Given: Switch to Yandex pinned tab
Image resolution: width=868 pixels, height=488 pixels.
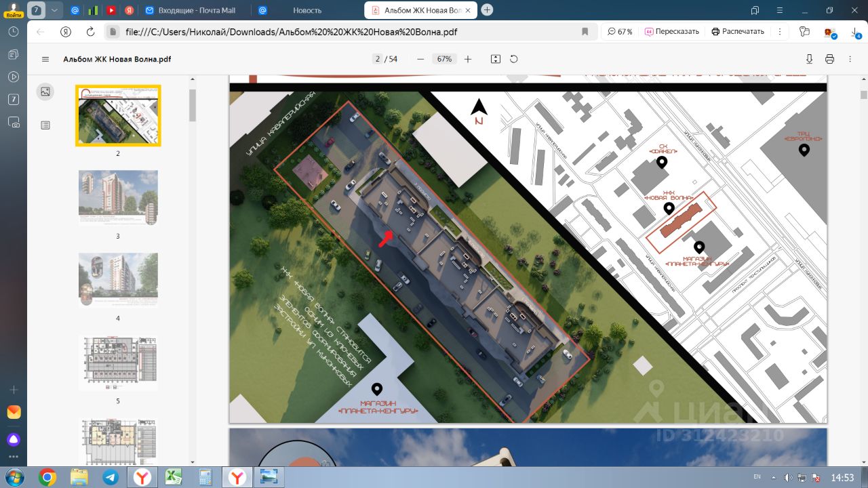Looking at the screenshot, I should pos(130,10).
